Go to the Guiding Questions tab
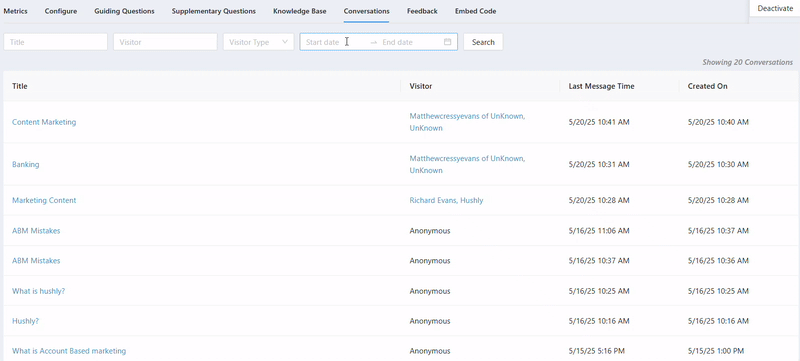Screen dimensions: 800x361 tap(124, 11)
